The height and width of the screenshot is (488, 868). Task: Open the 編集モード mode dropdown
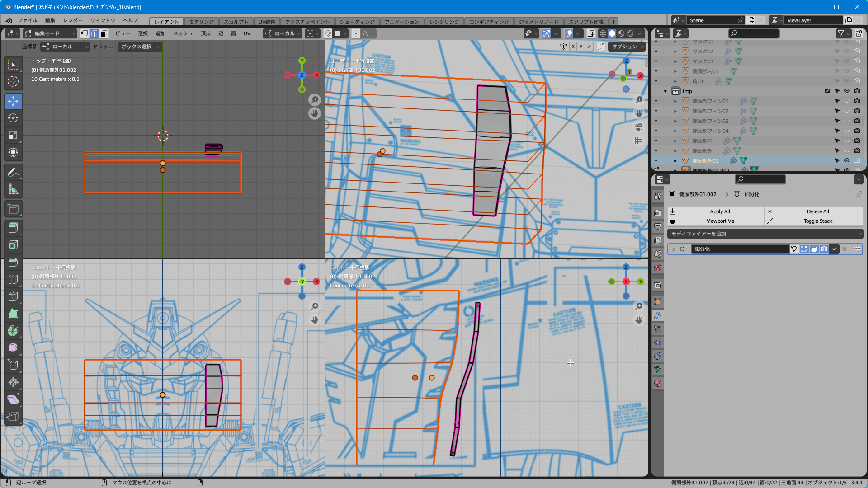point(51,33)
